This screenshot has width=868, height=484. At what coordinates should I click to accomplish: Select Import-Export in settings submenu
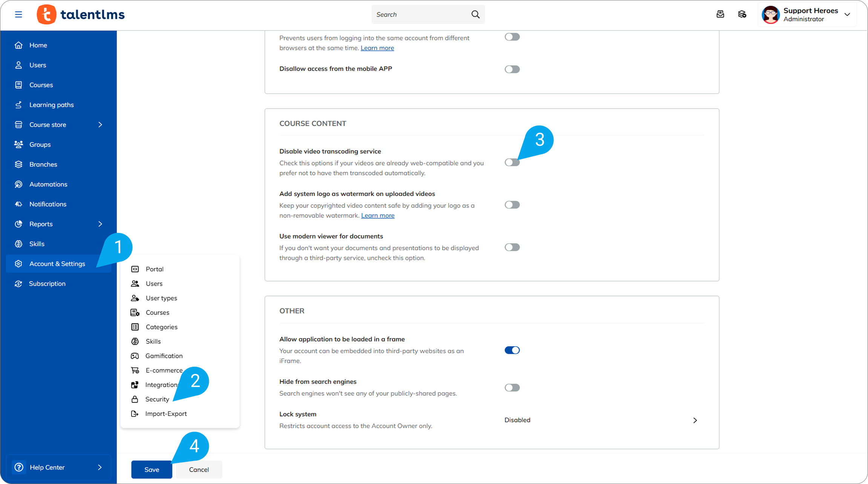click(166, 414)
